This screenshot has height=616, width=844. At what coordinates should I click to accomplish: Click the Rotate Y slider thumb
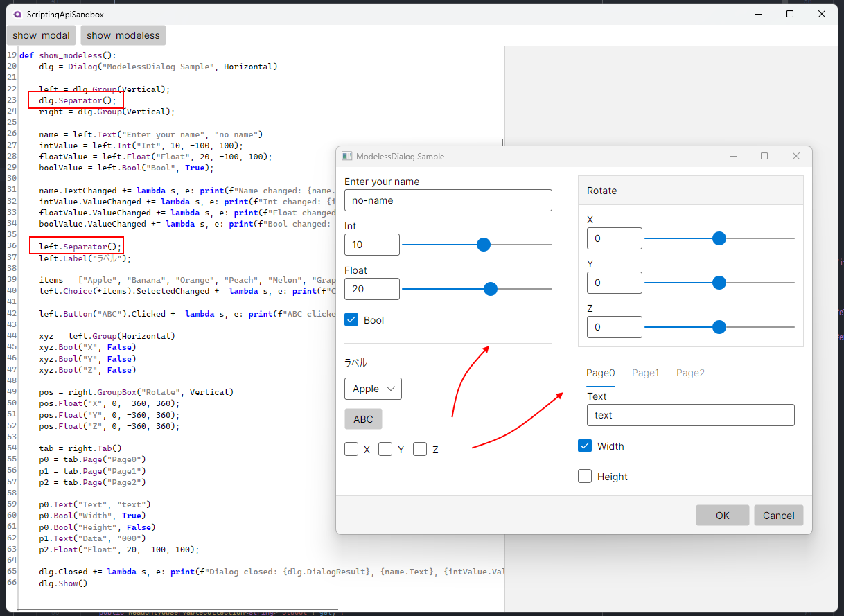[719, 283]
